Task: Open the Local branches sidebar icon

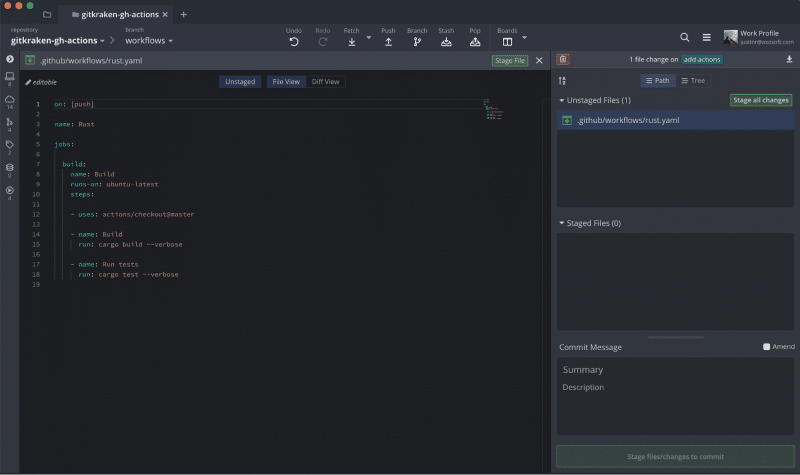Action: tap(10, 77)
